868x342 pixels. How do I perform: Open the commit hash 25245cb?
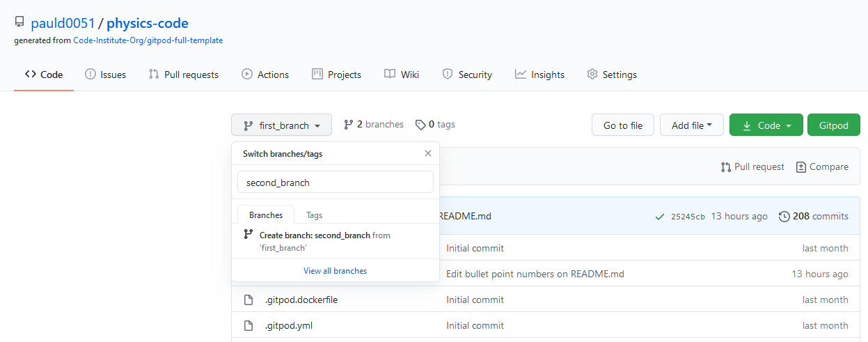[688, 217]
